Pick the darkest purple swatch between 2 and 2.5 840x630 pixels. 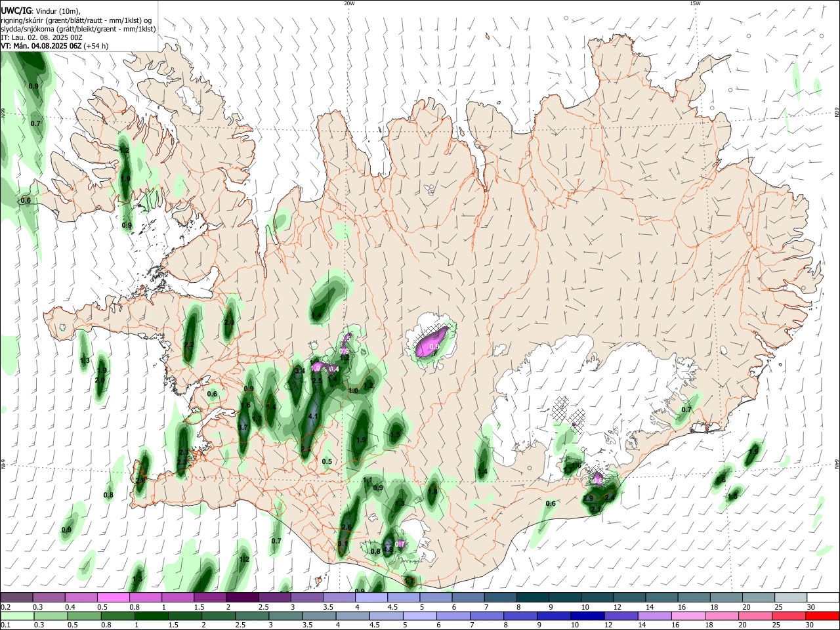coord(242,597)
